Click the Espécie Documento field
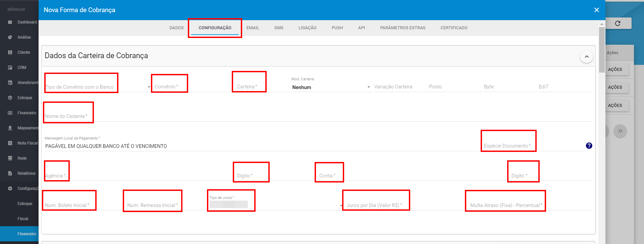Viewport: 644px width, 244px height. pyautogui.click(x=533, y=146)
